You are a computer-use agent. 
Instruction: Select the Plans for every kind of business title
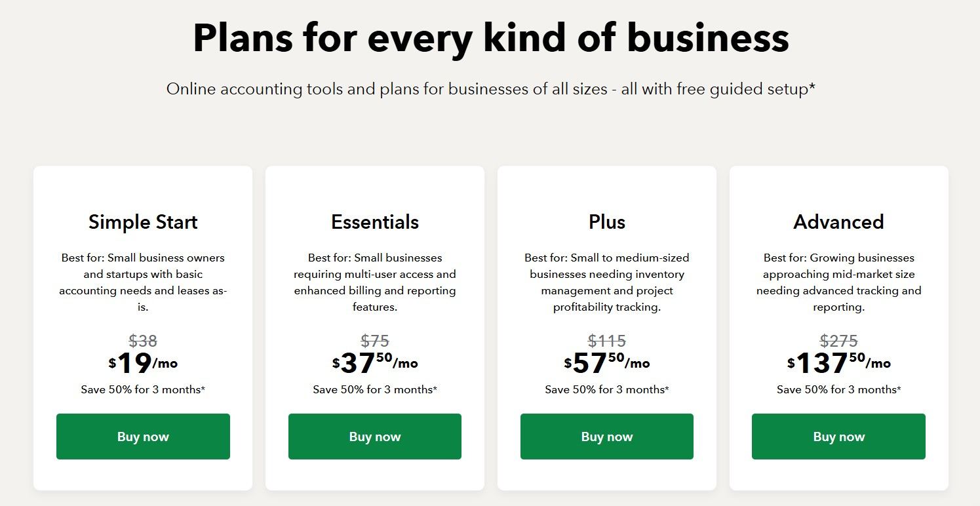tap(490, 38)
